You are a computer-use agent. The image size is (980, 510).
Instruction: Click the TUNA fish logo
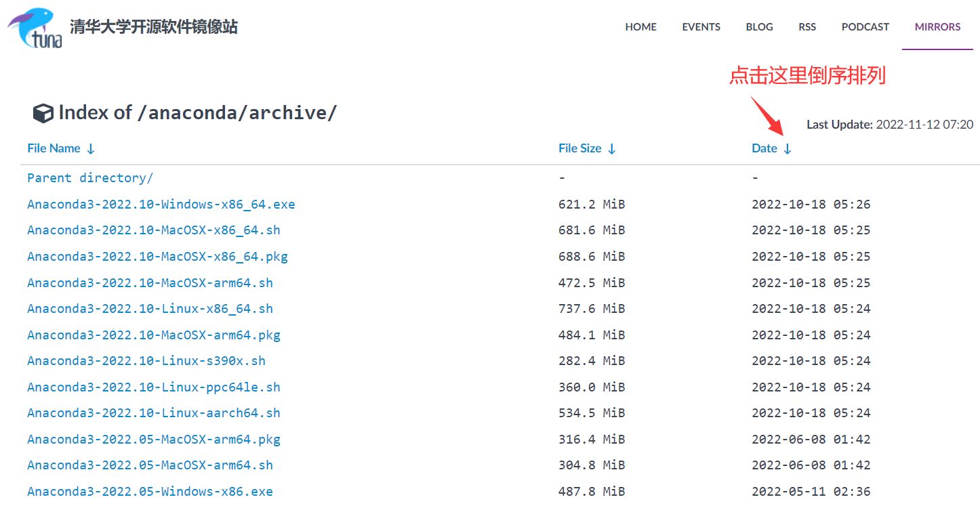click(35, 29)
